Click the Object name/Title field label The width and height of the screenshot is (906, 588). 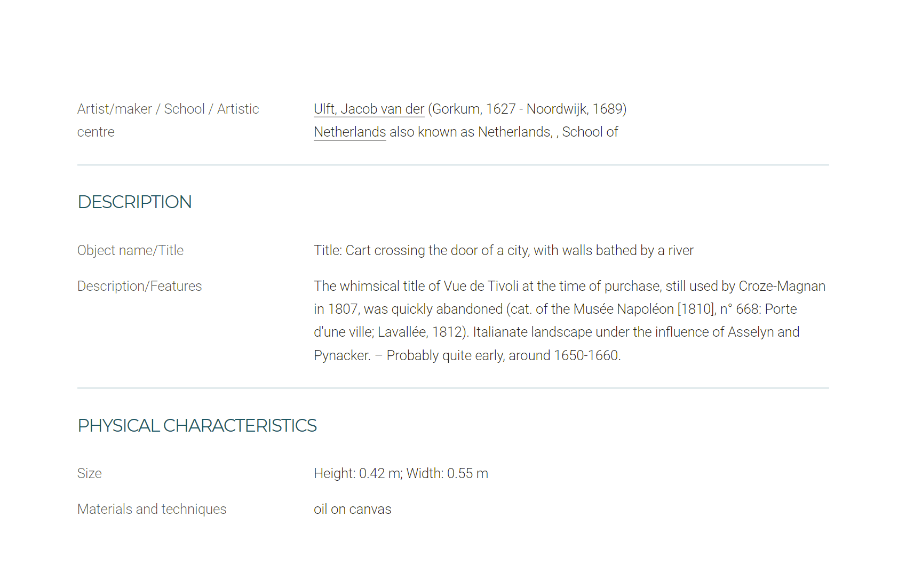tap(130, 250)
